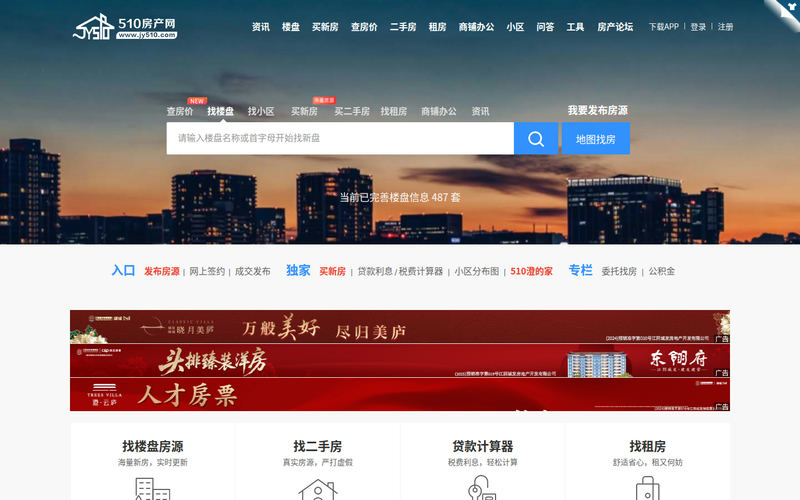Switch search to the 查房价 tab
800x500 pixels.
tap(180, 111)
